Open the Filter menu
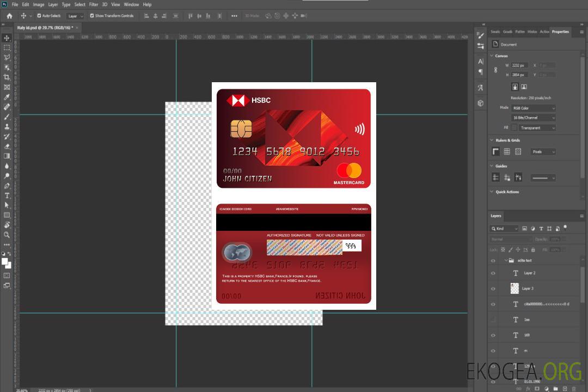Viewport: 588px width, 392px height. pyautogui.click(x=94, y=4)
